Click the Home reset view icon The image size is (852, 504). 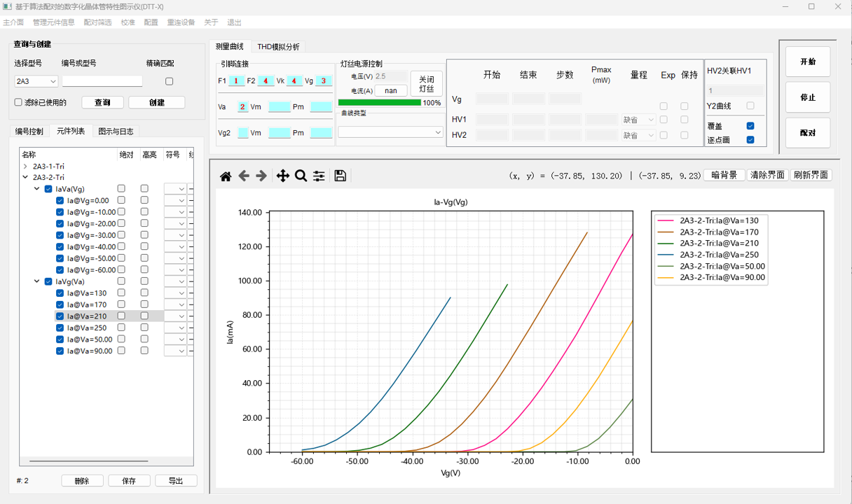point(226,176)
